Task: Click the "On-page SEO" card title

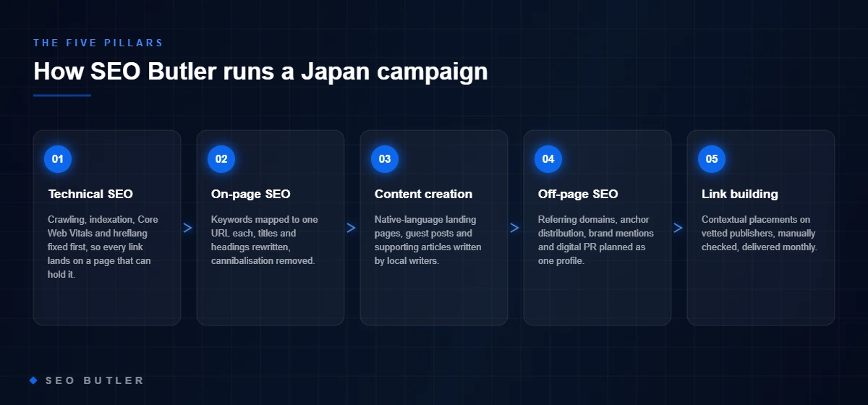Action: (251, 194)
